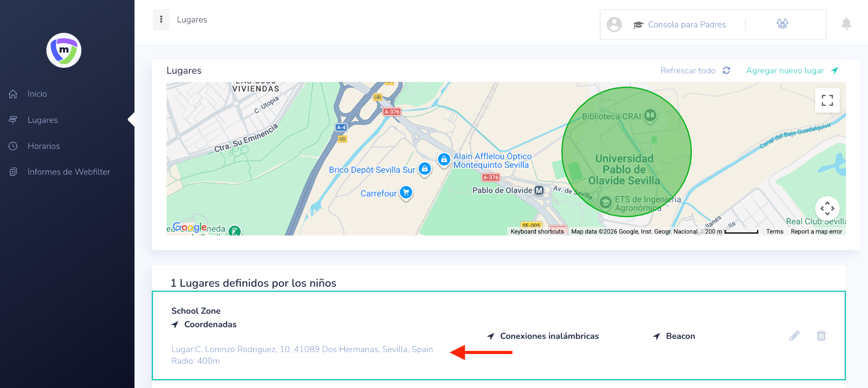The height and width of the screenshot is (388, 868).
Task: Open Horarios in the sidebar
Action: point(44,146)
